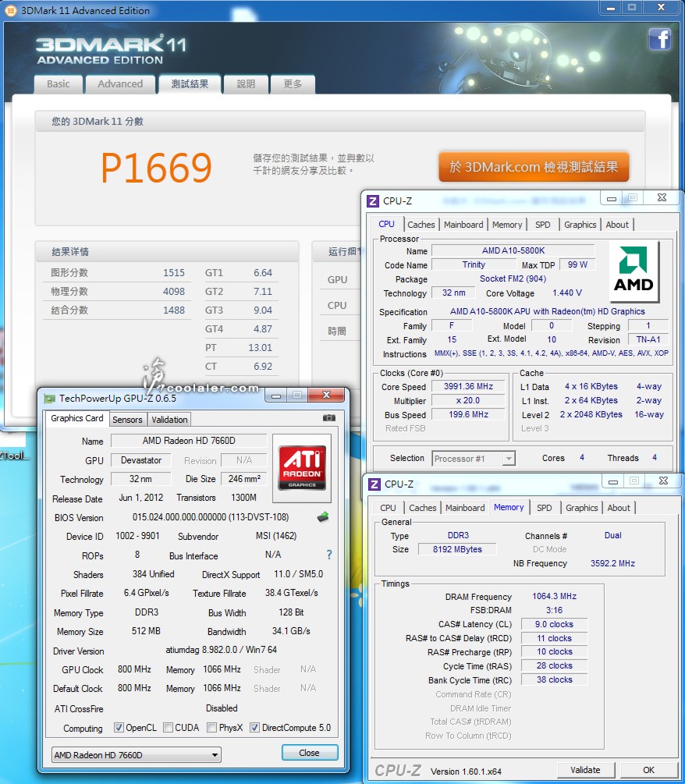This screenshot has width=685, height=784.
Task: Click the Bus Interface question mark icon
Action: pos(329,555)
